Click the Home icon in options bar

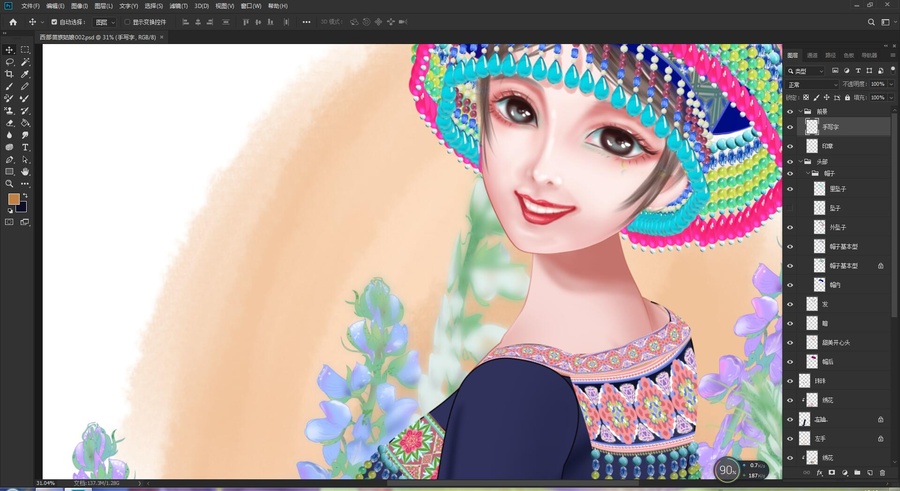(x=13, y=22)
